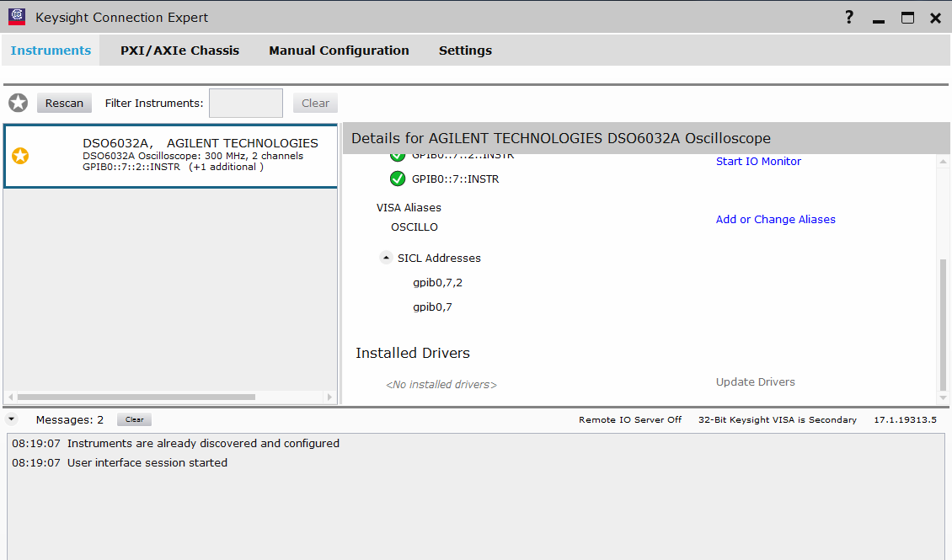This screenshot has width=952, height=560.
Task: Switch to the Instruments tab
Action: click(51, 51)
